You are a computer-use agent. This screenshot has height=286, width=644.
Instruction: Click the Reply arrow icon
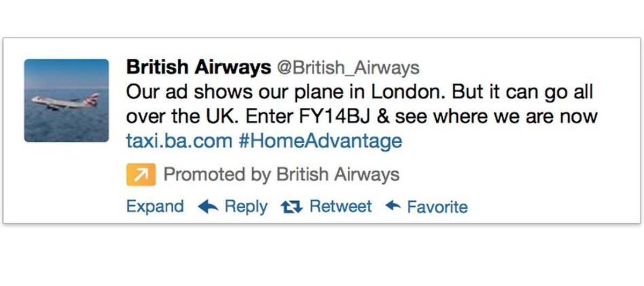coord(208,207)
